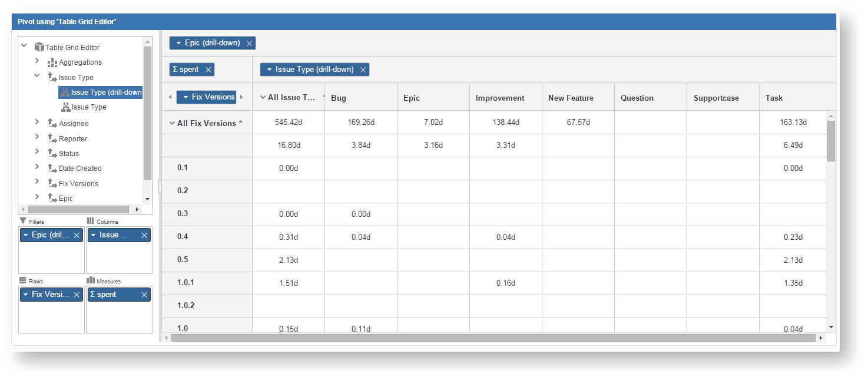The image size is (868, 380).
Task: Remove the Issue Type (drill-down) column chip
Action: (363, 70)
